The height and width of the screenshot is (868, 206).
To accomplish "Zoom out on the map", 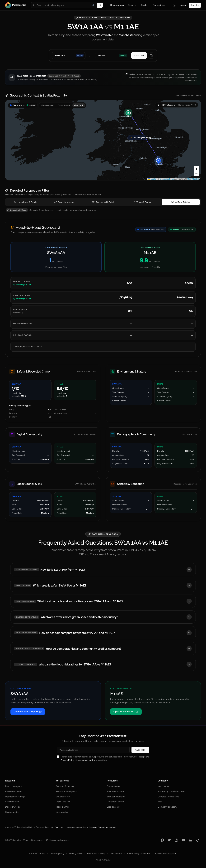I will [x=196, y=174].
